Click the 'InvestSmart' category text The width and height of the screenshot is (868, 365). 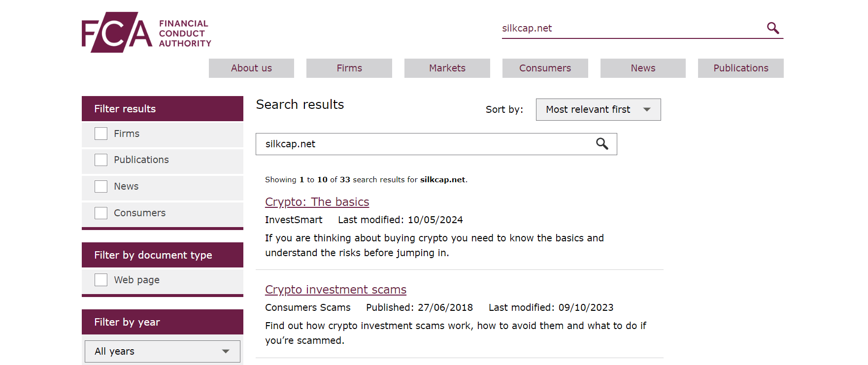(294, 220)
